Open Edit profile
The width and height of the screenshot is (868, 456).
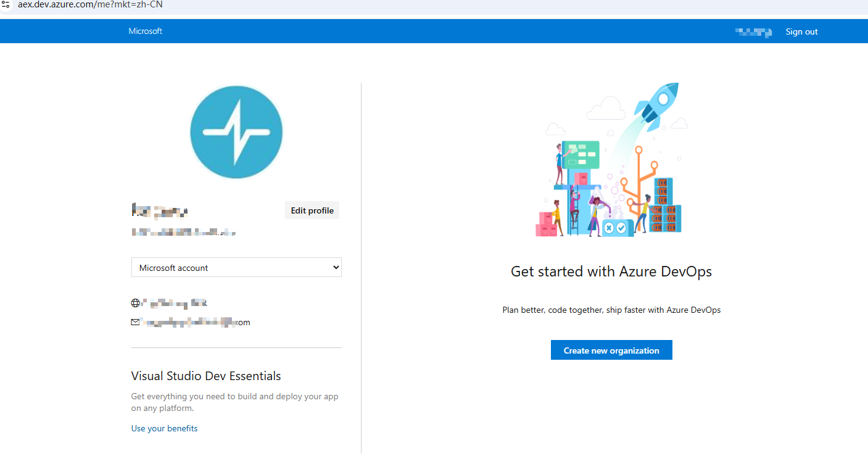(x=312, y=210)
